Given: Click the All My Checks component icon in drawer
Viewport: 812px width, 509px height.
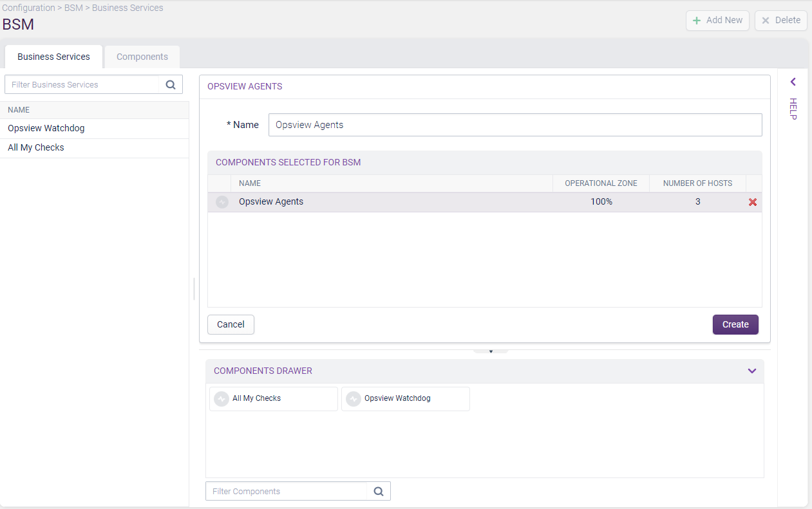Looking at the screenshot, I should tap(222, 399).
